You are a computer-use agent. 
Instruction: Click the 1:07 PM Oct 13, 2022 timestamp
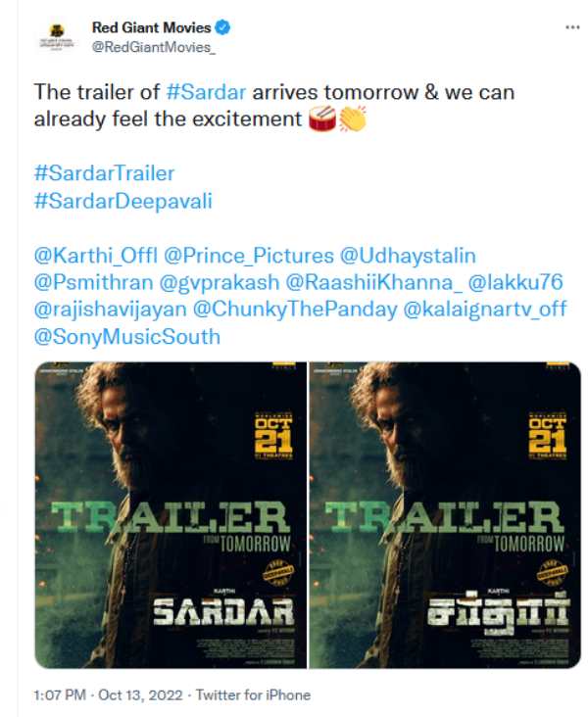coord(109,695)
